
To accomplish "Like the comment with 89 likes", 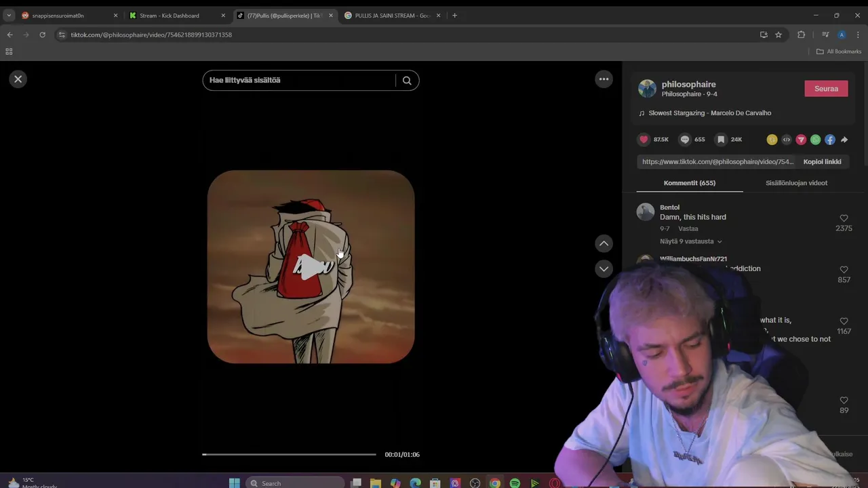I will pos(844,401).
